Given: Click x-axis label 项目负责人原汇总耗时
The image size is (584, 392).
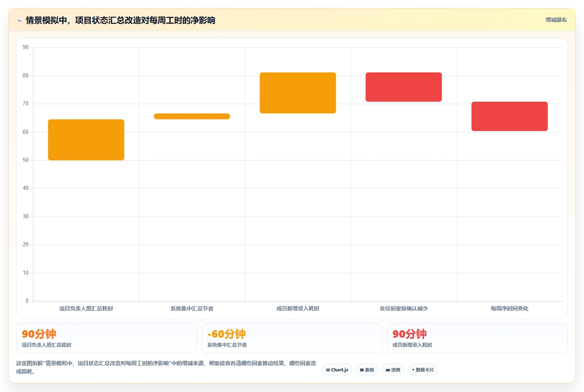Looking at the screenshot, I should [86, 308].
